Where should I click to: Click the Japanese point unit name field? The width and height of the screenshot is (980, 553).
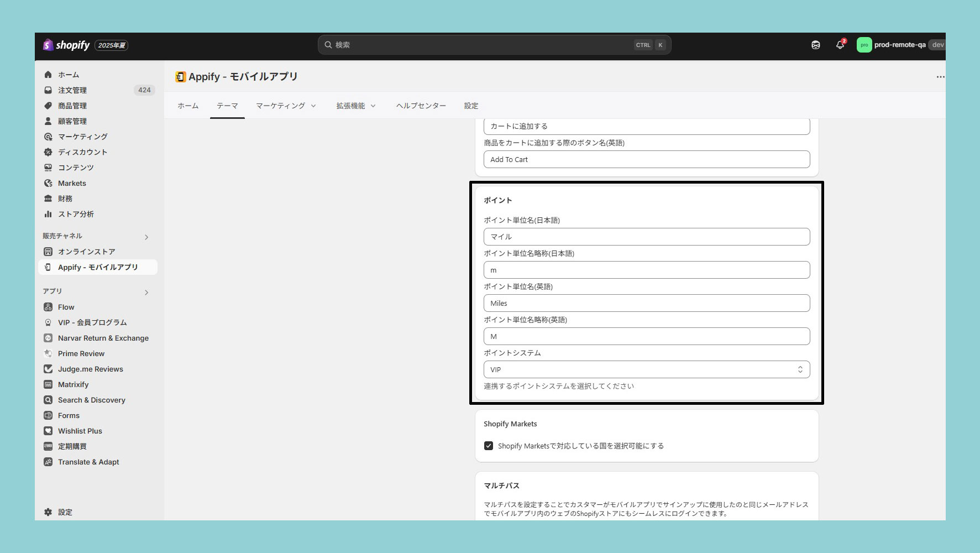pyautogui.click(x=647, y=237)
